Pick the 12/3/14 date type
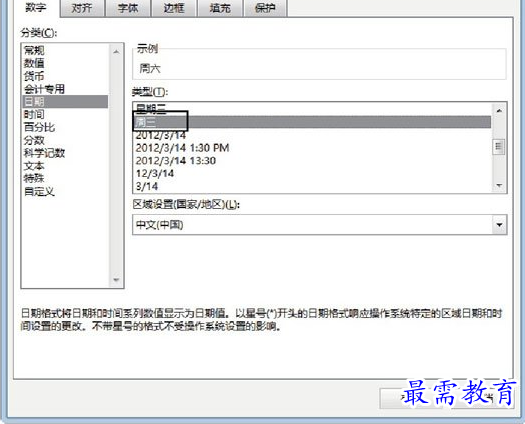 tap(312, 173)
